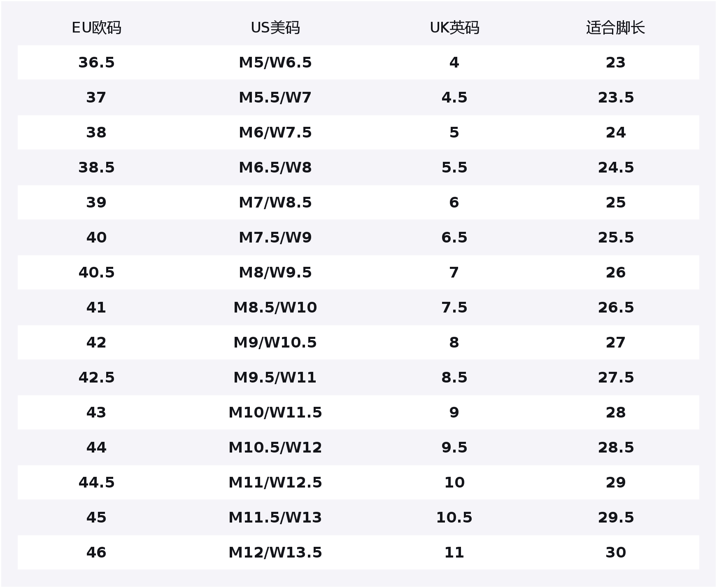Screen dimensions: 717x588
Task: Select the M7.5/W9 US size cell
Action: click(x=275, y=238)
